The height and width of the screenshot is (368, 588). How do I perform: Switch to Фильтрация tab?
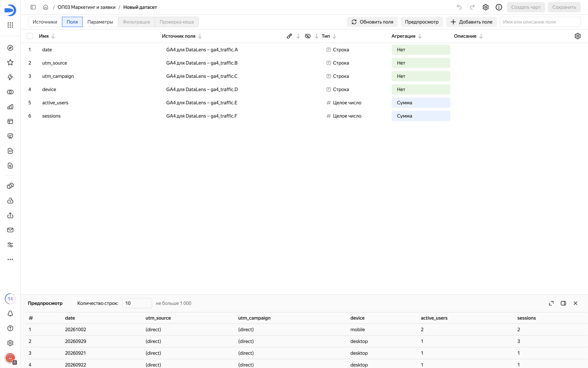coord(136,22)
